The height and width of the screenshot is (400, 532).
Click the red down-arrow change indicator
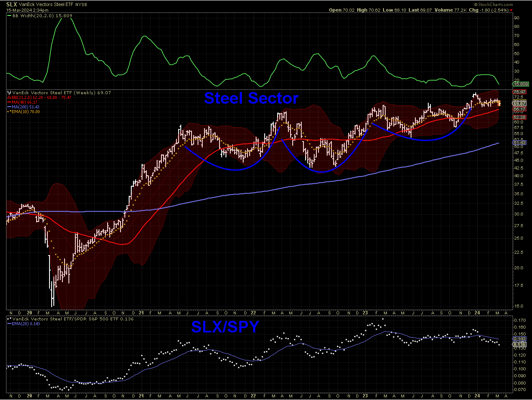coord(511,9)
